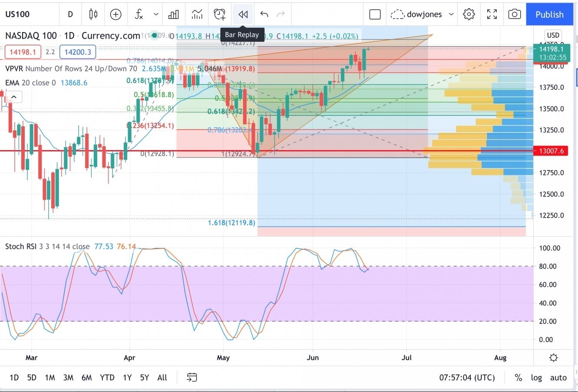Toggle fullscreen mode icon

492,14
